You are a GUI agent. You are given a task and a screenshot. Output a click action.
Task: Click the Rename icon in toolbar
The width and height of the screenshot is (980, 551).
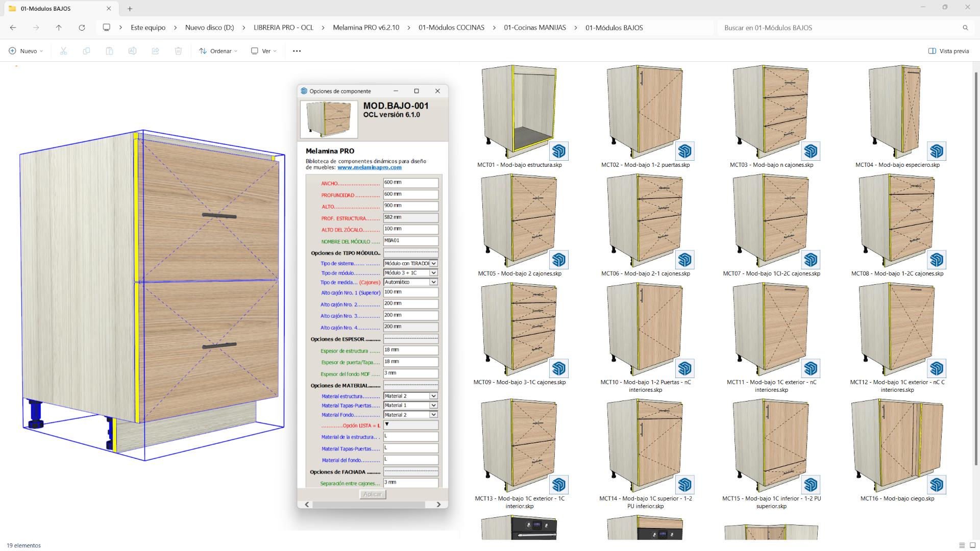coord(132,51)
